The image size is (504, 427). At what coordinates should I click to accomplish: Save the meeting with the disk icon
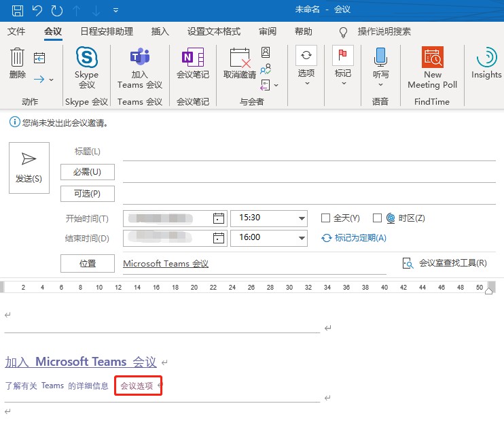[18, 10]
